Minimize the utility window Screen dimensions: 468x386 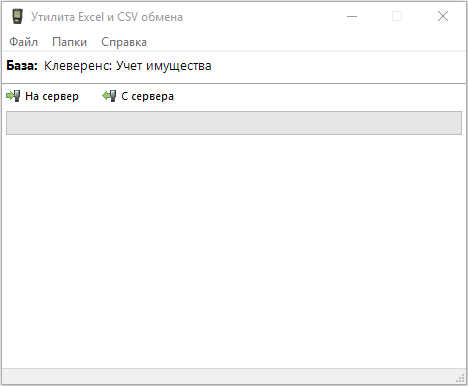352,16
